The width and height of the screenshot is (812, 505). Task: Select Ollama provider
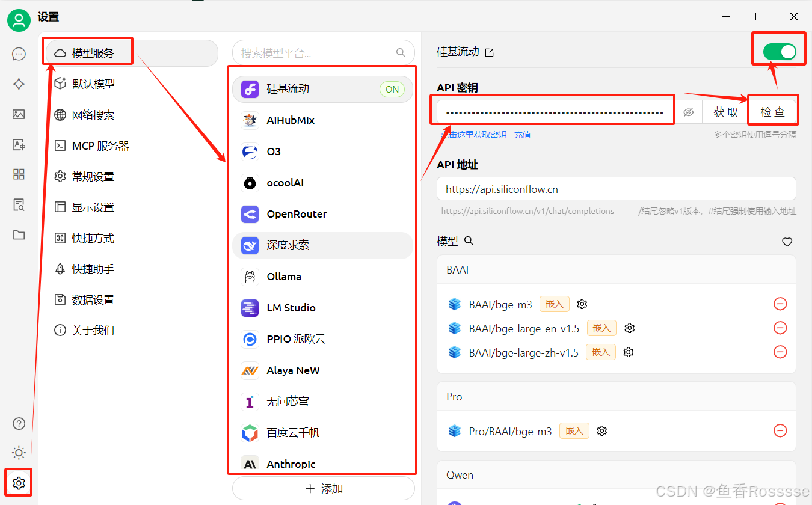click(x=323, y=277)
